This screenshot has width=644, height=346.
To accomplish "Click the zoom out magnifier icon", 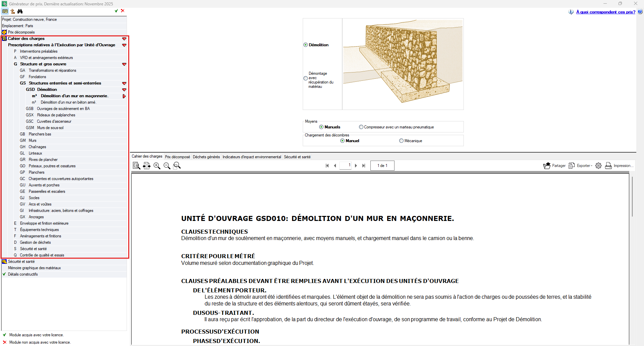I will coord(167,166).
